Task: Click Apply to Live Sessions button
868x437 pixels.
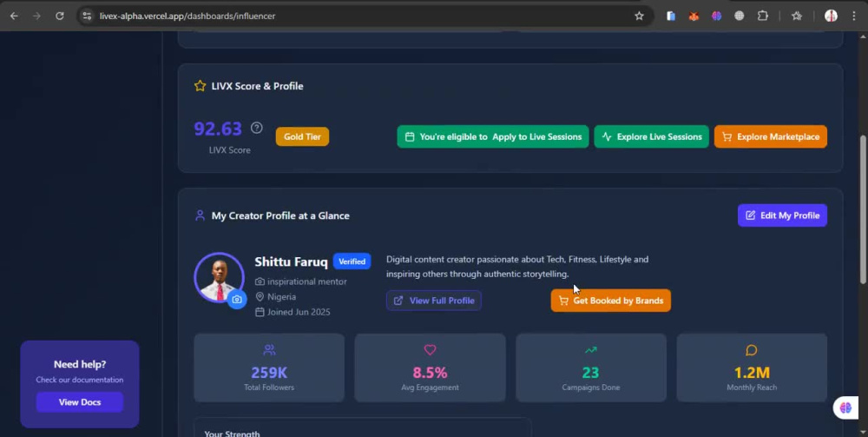Action: [x=493, y=136]
